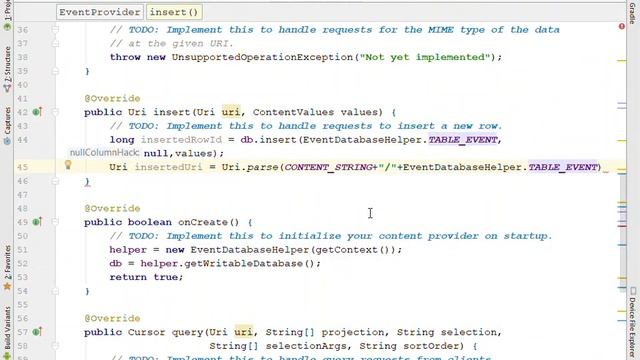Click the Structure tab icon
The width and height of the screenshot is (640, 360).
click(7, 88)
